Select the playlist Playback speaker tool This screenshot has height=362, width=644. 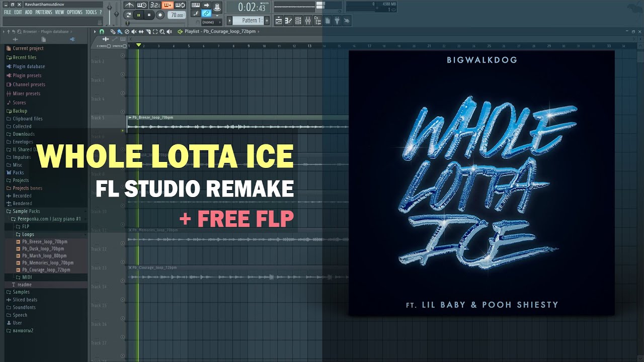(x=169, y=32)
